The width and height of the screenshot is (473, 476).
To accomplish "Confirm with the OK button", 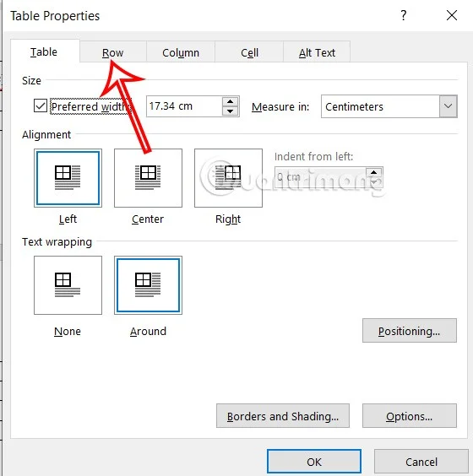I will click(314, 462).
